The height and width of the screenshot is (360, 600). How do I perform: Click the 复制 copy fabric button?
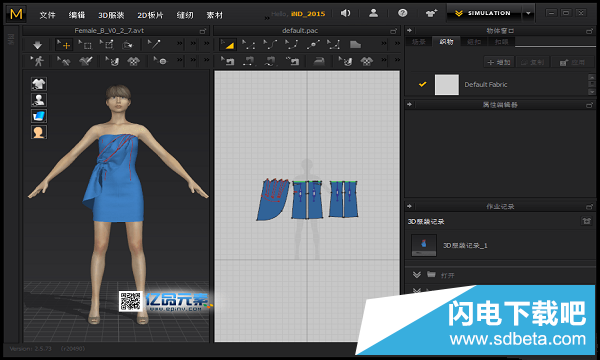point(533,62)
